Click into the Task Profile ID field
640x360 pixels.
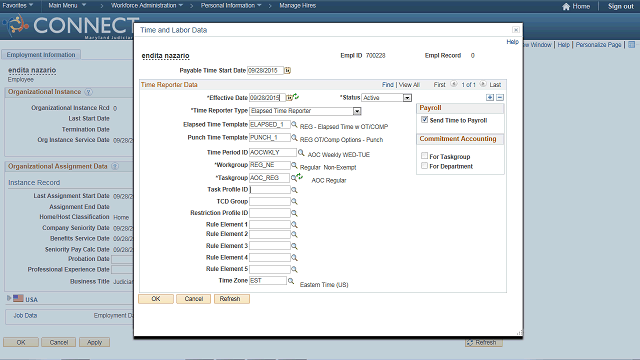pos(270,190)
